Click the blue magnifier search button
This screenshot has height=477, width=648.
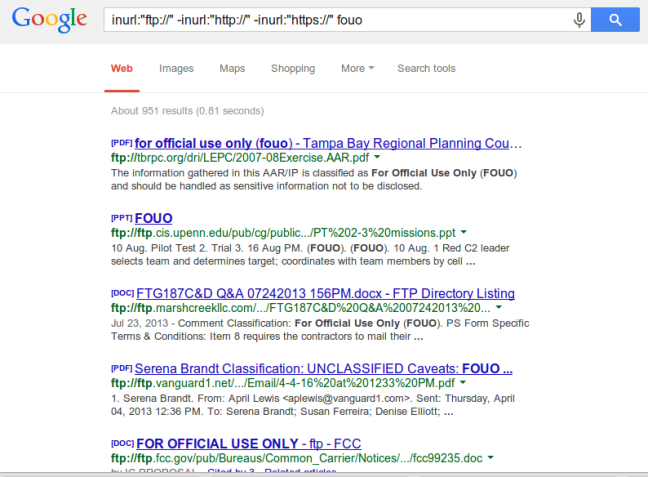tap(615, 19)
